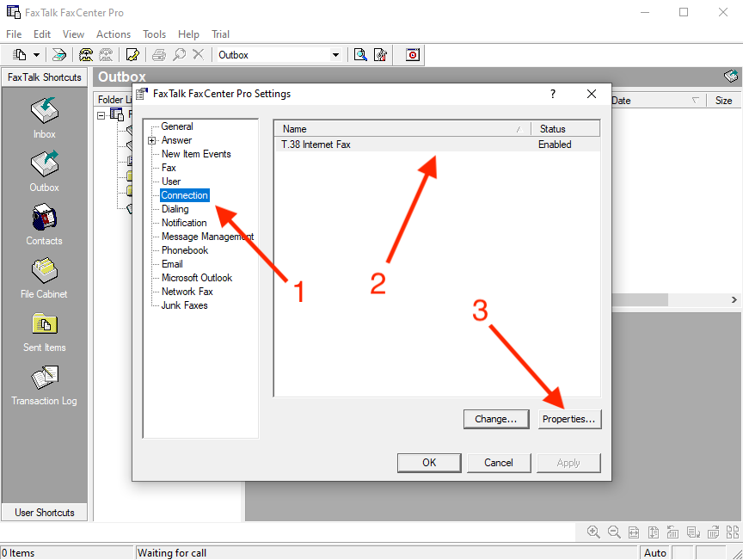Viewport: 743px width, 560px height.
Task: Open the Inbox shortcut
Action: click(x=44, y=118)
